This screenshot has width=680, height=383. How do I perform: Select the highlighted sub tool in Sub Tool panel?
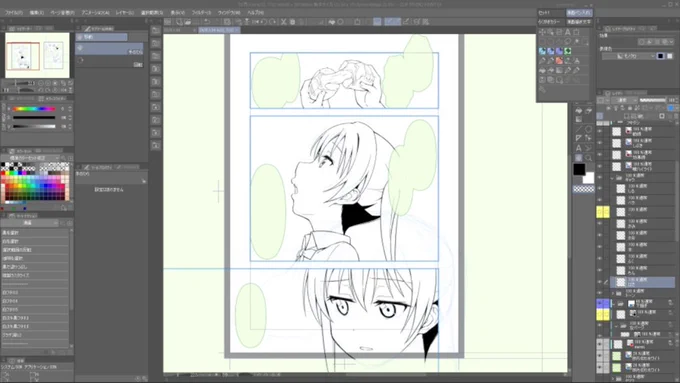pyautogui.click(x=109, y=49)
